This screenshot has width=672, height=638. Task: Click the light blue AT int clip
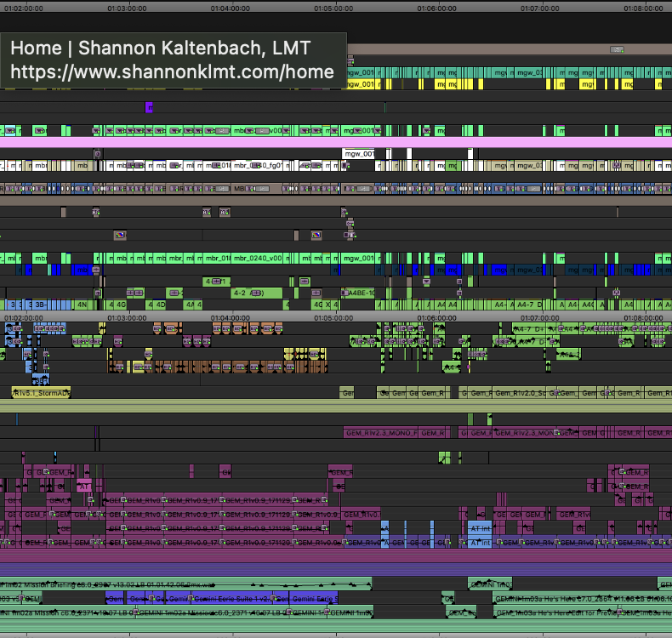[481, 528]
